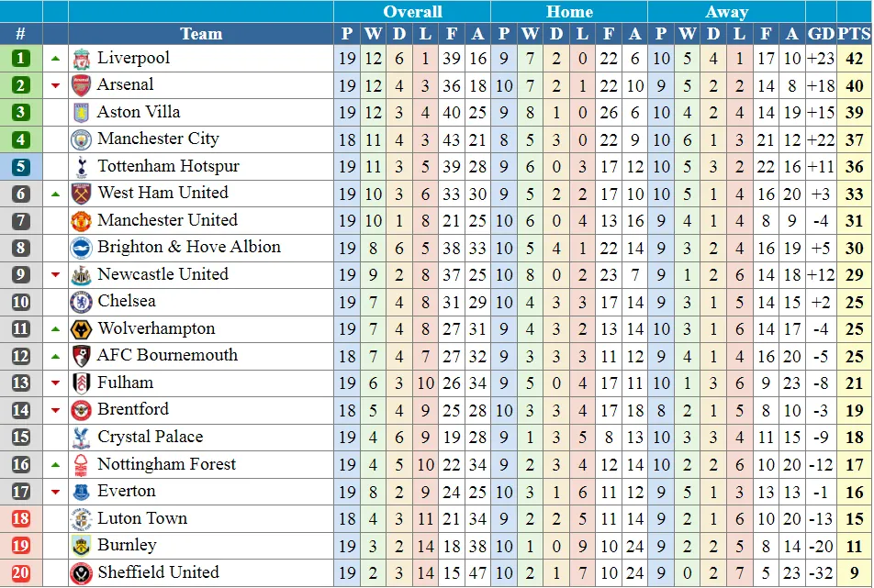Open the Aston Villa team name link
The image size is (874, 588).
139,112
